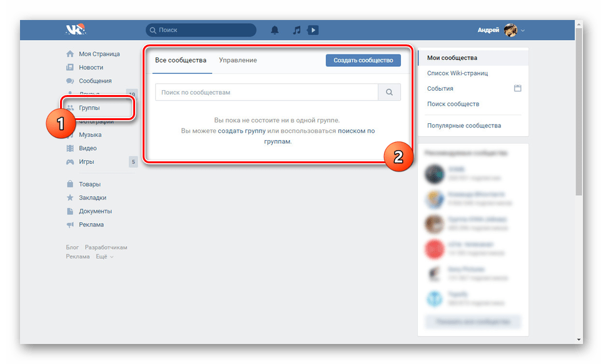
Task: Switch to the Управление tab
Action: pyautogui.click(x=238, y=60)
